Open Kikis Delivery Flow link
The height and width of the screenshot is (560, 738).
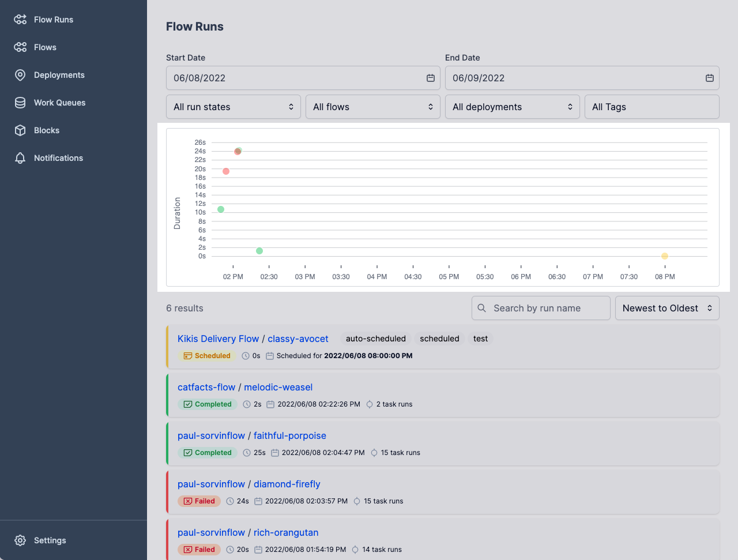(x=218, y=339)
